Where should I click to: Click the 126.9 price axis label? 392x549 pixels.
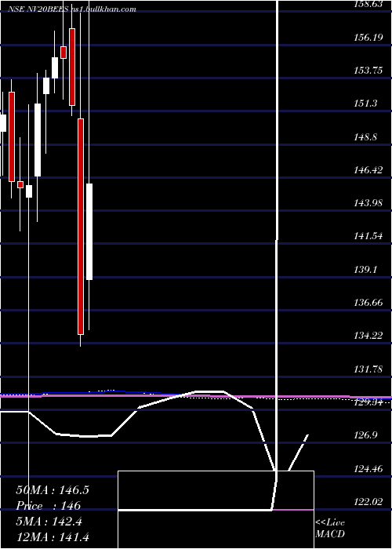pos(366,434)
